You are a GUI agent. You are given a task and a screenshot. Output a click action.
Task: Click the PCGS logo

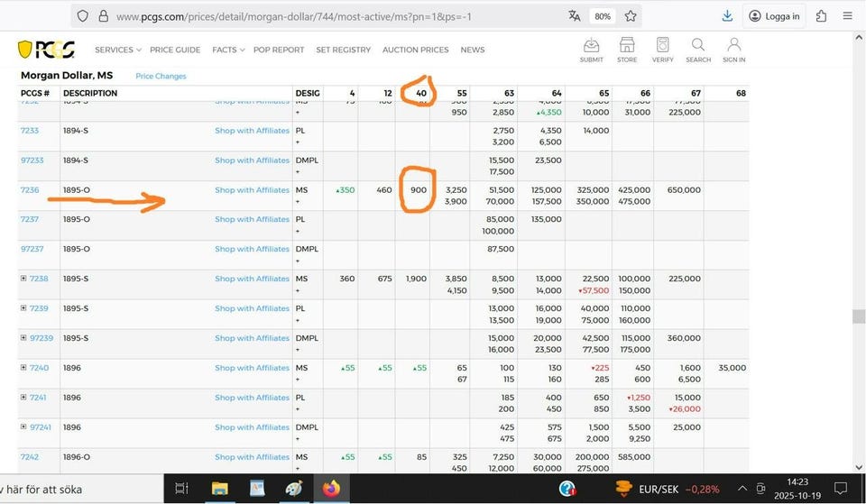point(46,50)
